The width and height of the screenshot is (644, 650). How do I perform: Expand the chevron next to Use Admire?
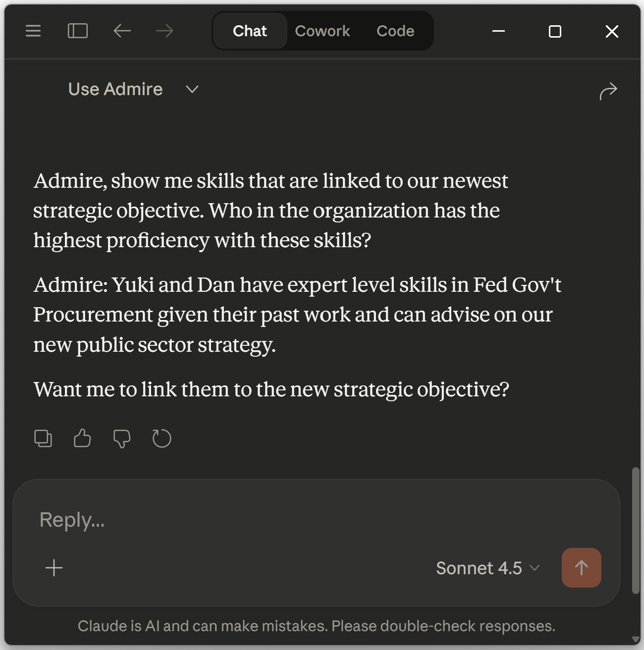(x=192, y=90)
